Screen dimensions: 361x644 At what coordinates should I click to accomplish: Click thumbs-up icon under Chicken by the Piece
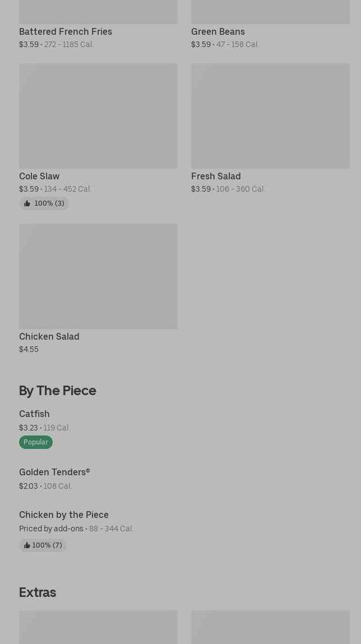coord(27,545)
